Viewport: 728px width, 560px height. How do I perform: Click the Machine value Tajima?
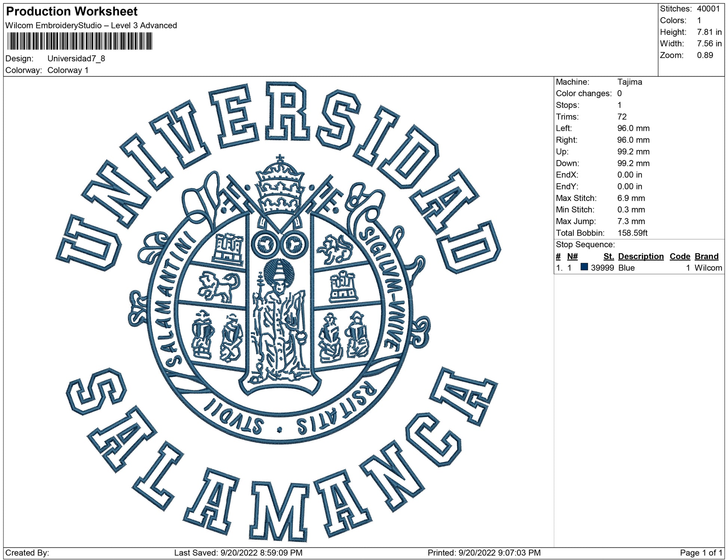click(x=630, y=82)
